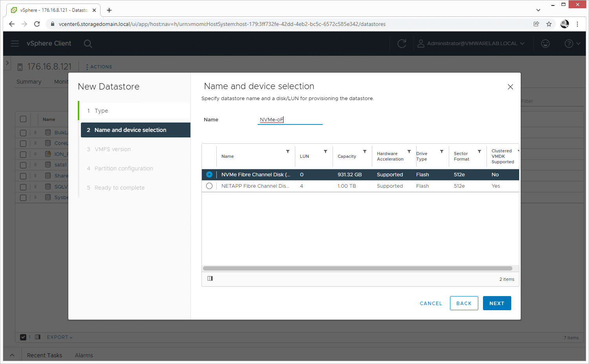Open a new browser tab

click(x=109, y=10)
